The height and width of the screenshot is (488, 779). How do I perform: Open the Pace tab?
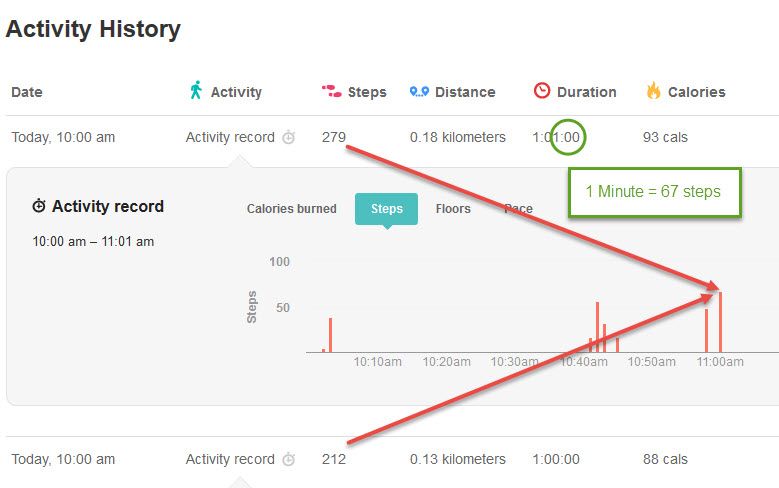[x=518, y=209]
